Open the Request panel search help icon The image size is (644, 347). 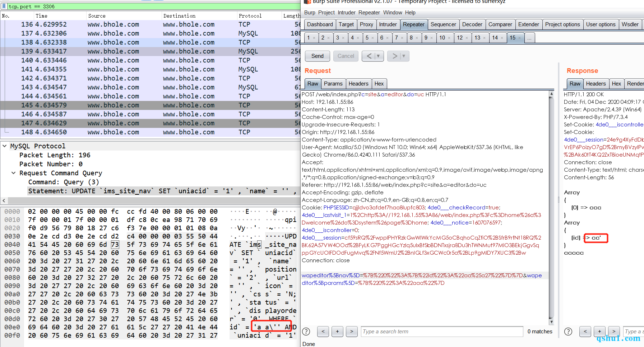point(306,332)
